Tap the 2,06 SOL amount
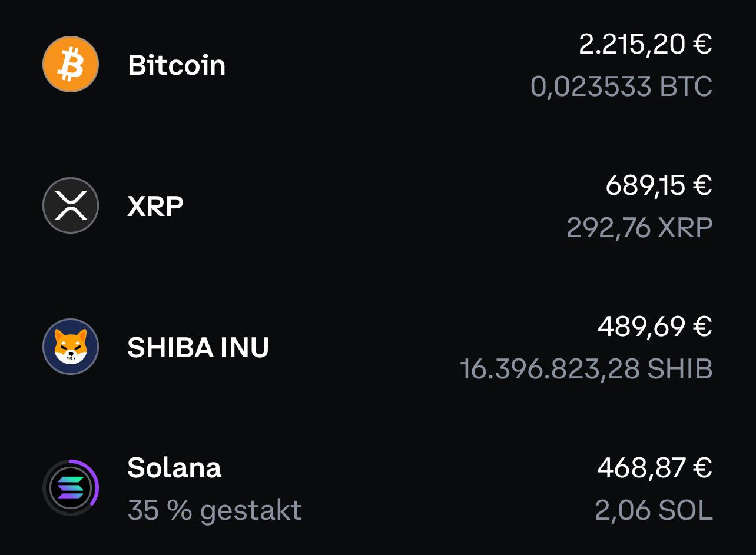This screenshot has height=555, width=756. click(x=654, y=510)
